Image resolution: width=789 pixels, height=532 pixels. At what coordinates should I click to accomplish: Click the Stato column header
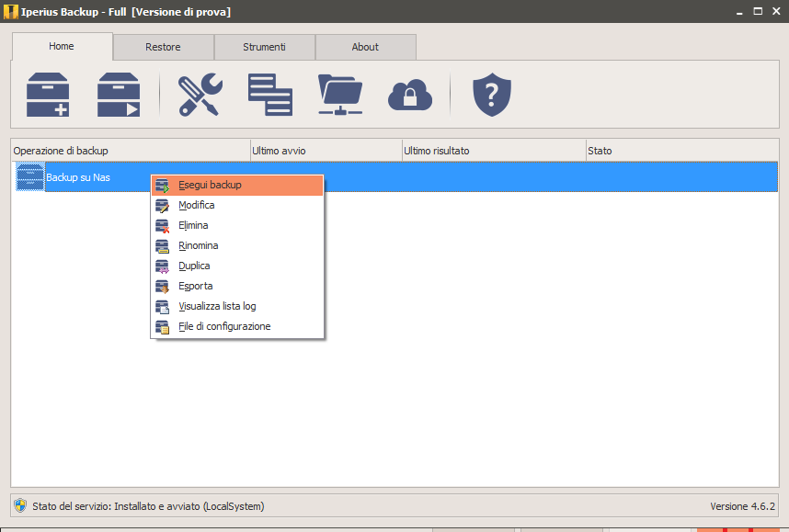coord(681,151)
